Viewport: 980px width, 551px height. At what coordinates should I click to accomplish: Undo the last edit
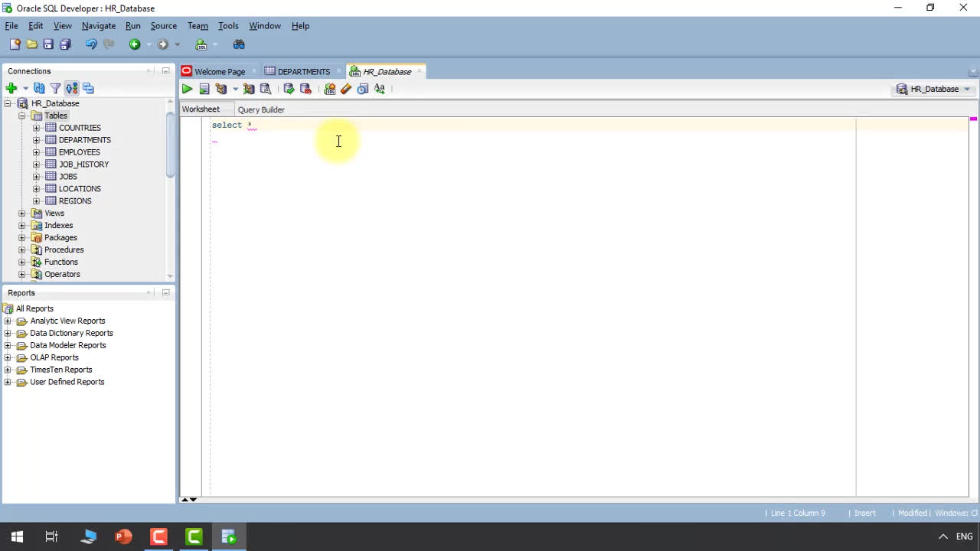(91, 44)
